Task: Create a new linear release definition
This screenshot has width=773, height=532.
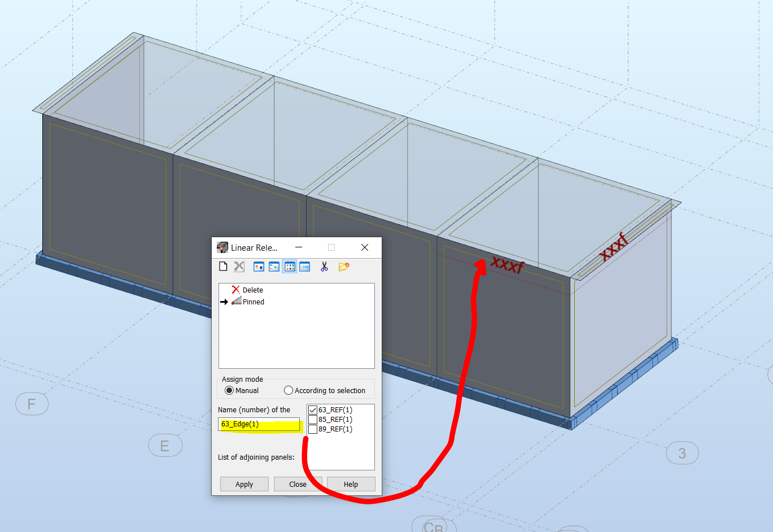Action: coord(223,266)
